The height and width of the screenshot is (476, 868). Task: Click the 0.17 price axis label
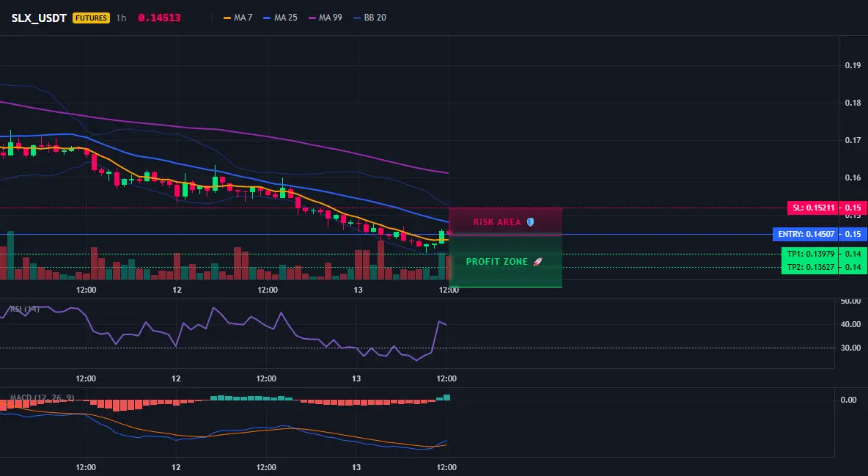[x=853, y=141]
